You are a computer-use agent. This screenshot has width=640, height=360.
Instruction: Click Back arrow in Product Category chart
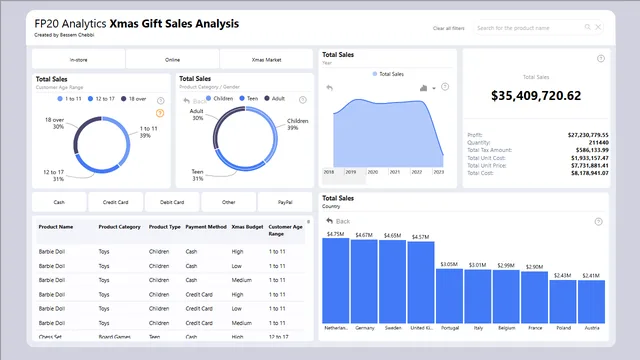[187, 100]
